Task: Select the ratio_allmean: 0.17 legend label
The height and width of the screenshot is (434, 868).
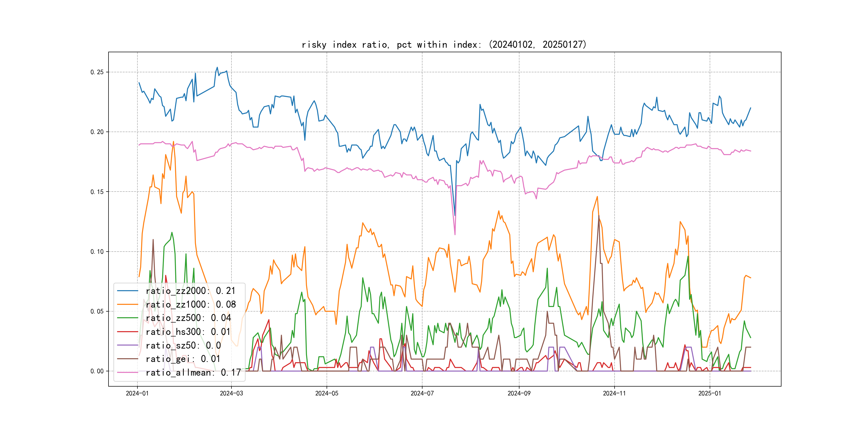Action: 193,372
